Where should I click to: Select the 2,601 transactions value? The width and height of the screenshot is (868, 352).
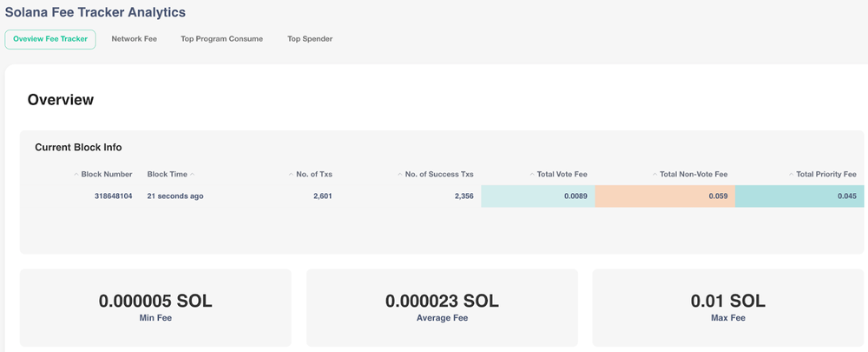(x=322, y=196)
